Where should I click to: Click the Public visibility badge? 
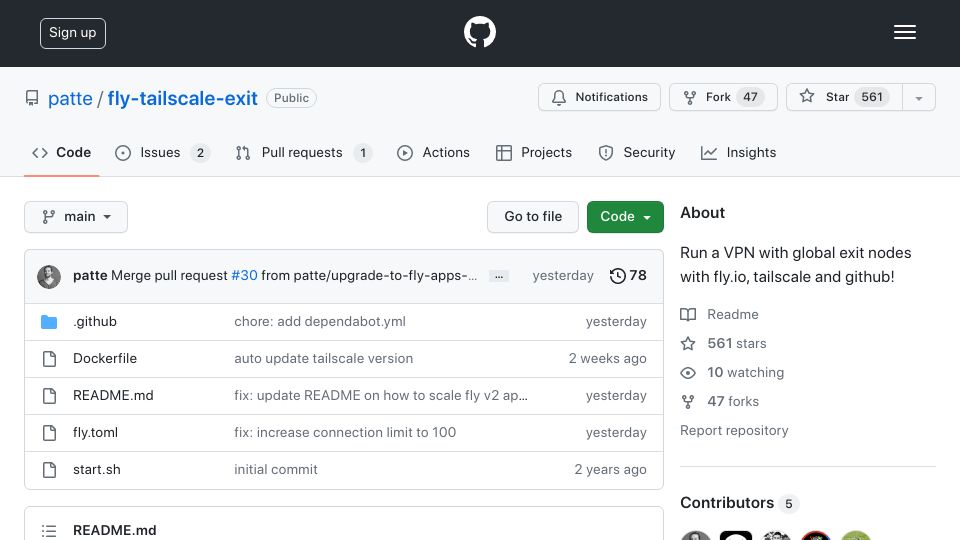pos(291,98)
